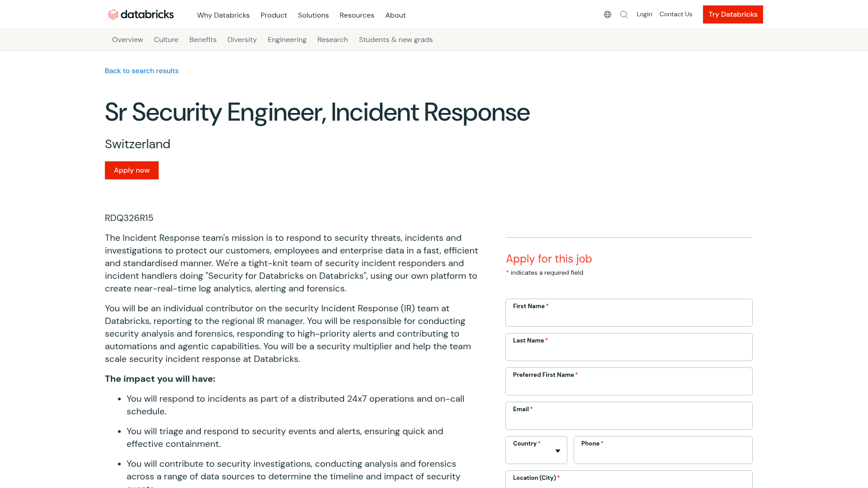Expand the Country dropdown
868x488 pixels.
click(x=536, y=450)
